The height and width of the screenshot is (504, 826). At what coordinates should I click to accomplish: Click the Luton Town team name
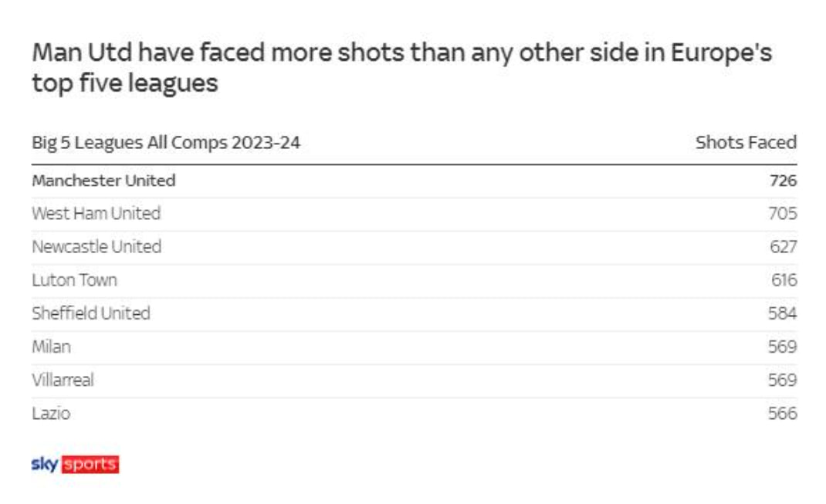(74, 280)
